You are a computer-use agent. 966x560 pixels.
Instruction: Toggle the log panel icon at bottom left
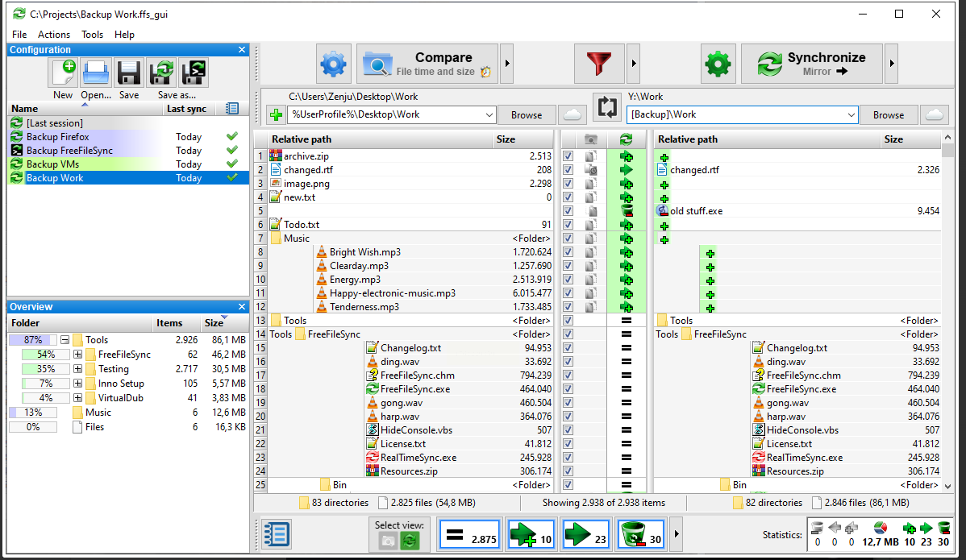[277, 535]
